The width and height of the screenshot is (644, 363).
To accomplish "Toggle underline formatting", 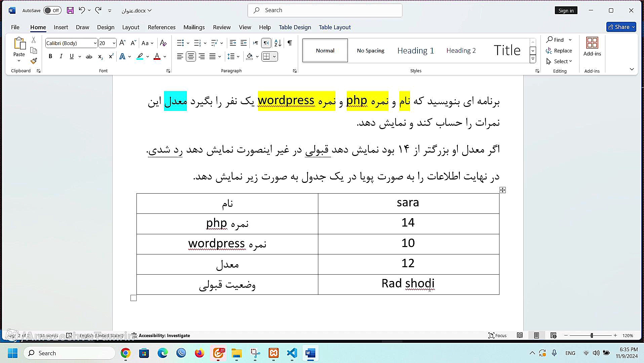I will [72, 56].
